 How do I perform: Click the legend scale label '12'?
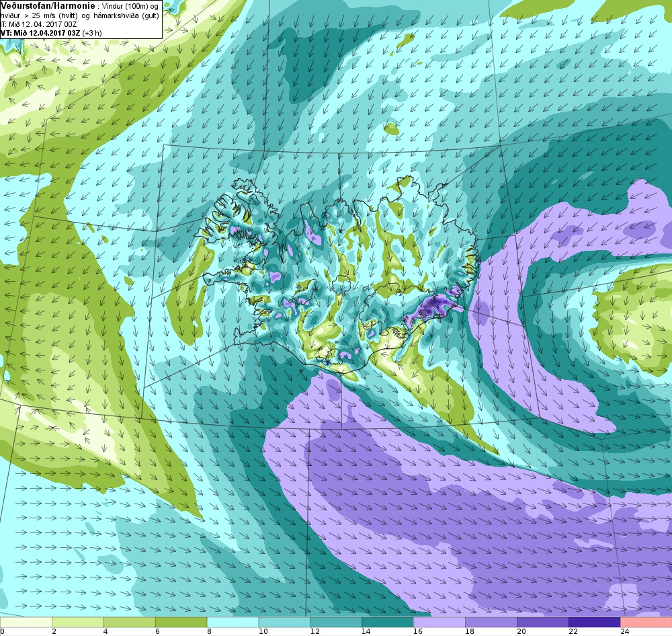click(315, 631)
